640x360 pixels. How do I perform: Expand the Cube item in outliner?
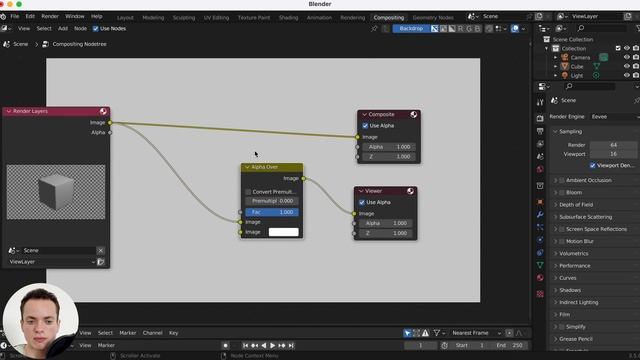(x=555, y=67)
